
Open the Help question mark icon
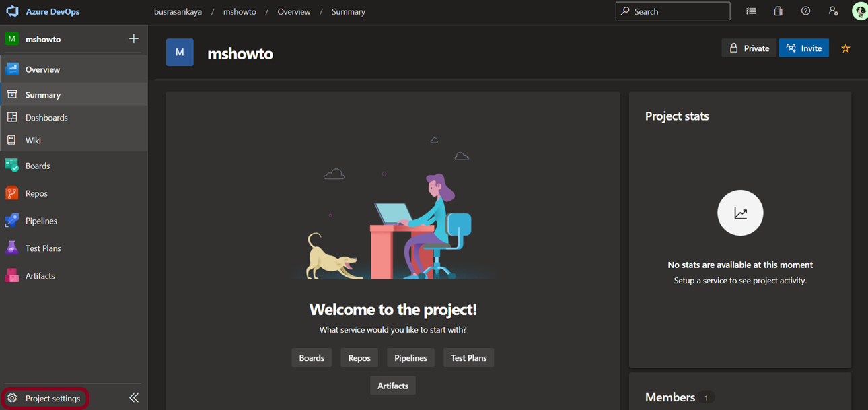coord(805,11)
